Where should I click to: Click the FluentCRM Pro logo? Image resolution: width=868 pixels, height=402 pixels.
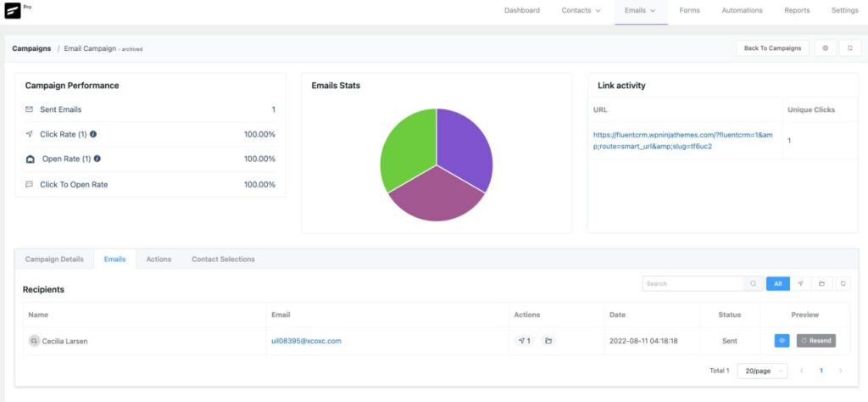coord(13,10)
